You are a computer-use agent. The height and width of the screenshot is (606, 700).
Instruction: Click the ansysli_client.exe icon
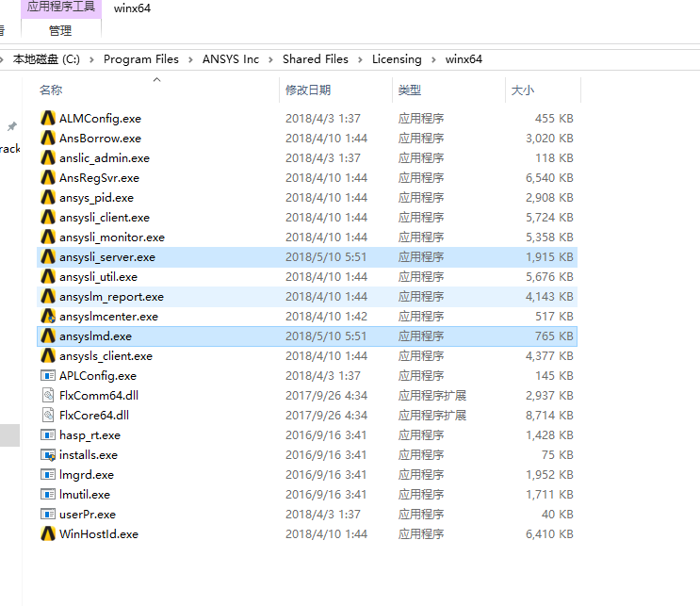(48, 217)
